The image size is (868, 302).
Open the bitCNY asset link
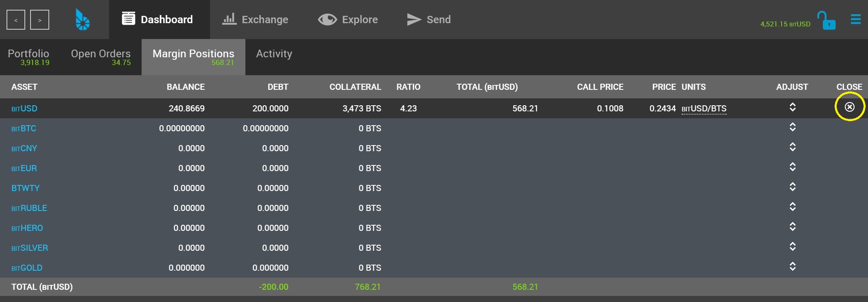pyautogui.click(x=24, y=148)
